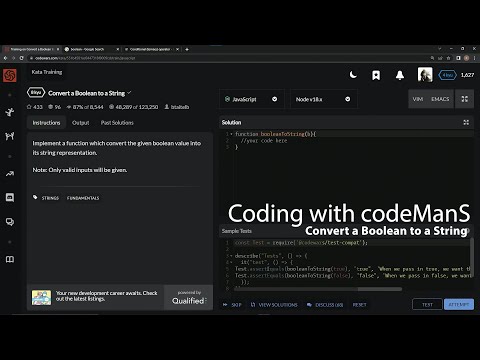Toggle dark mode moon icon

(353, 75)
